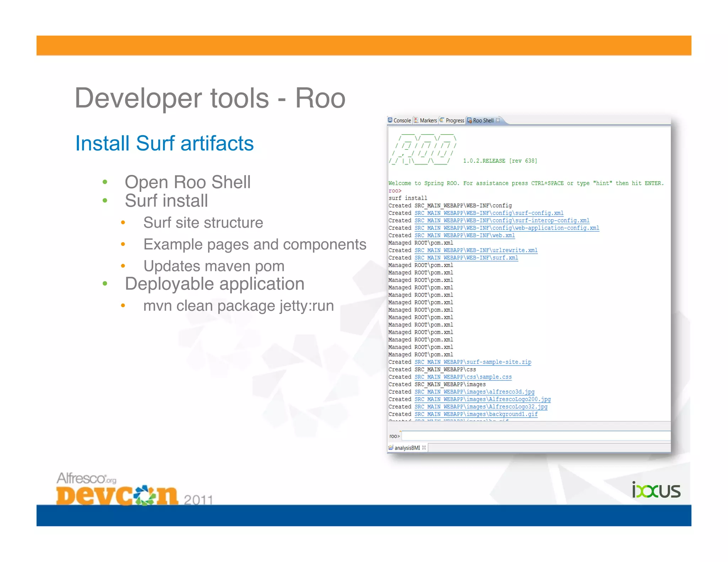Open the Markers tab
The image size is (728, 562).
pyautogui.click(x=425, y=120)
